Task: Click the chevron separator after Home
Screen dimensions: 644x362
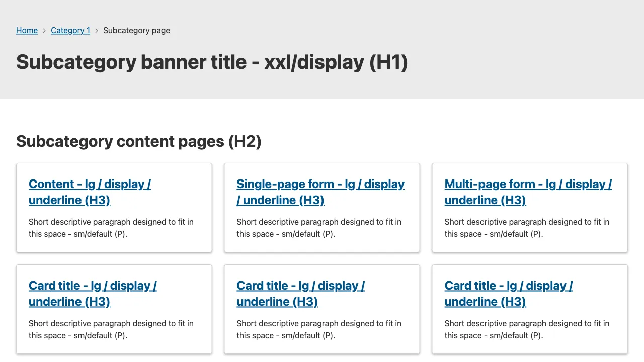Action: pos(44,31)
